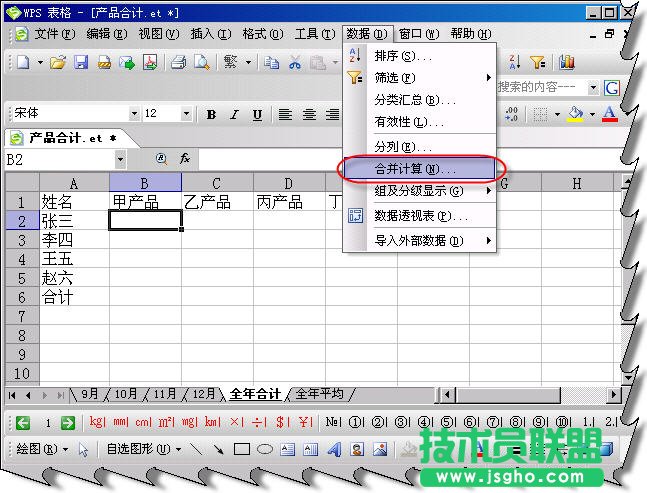Expand the 繁 conversion dropdown arrow
647x493 pixels.
pyautogui.click(x=248, y=63)
